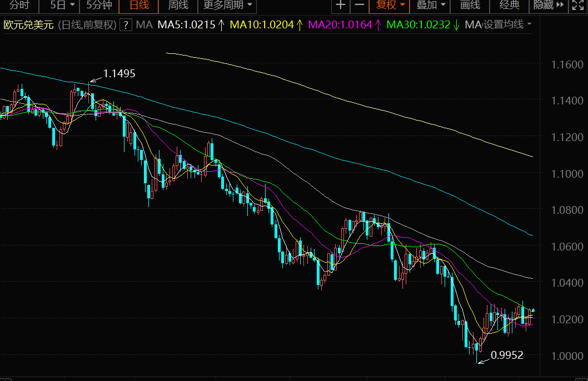Click the question mark help icon
Screen dimensions: 588x381
coord(126,25)
